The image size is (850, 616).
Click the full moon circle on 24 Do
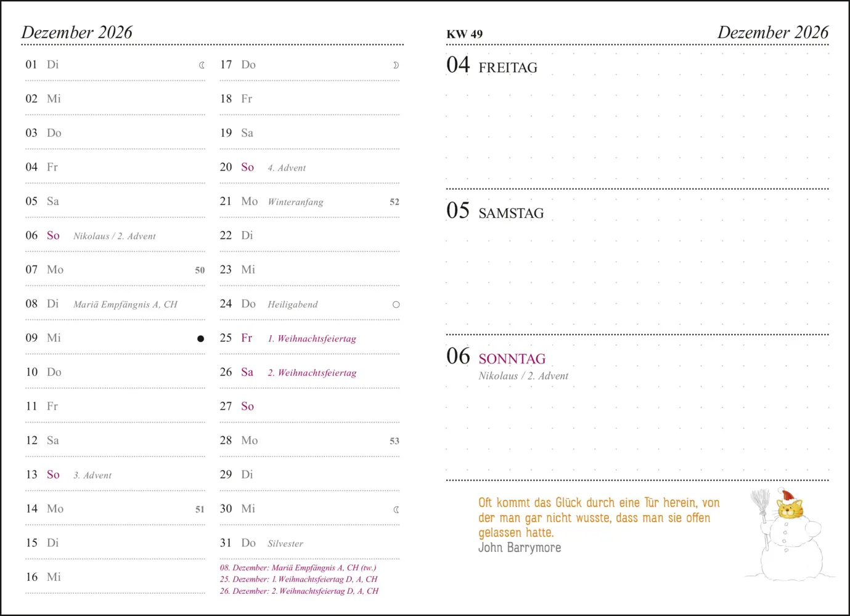396,304
